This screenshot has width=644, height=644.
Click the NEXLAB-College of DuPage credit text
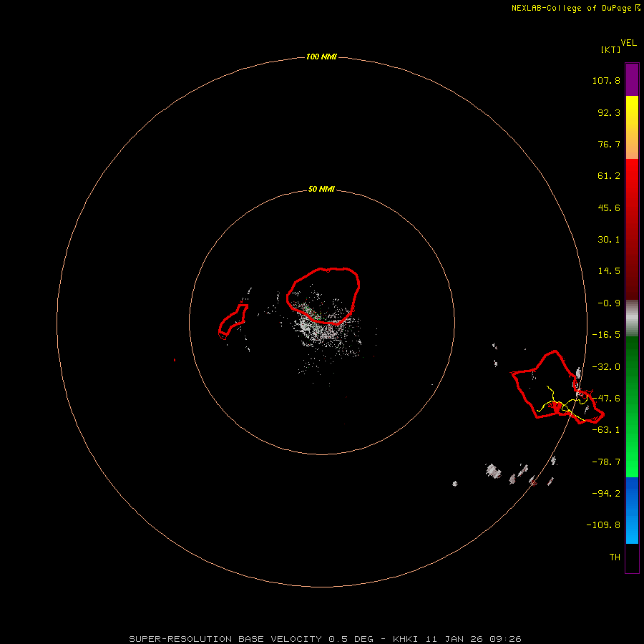(x=571, y=8)
